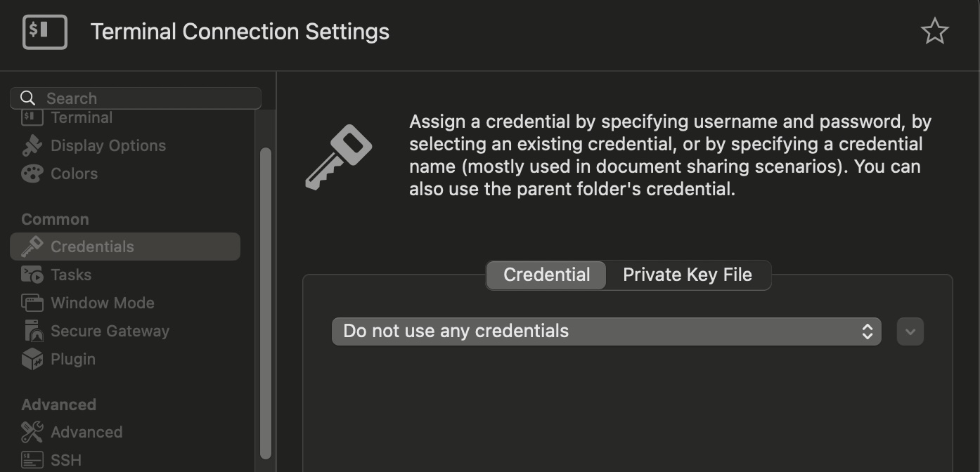
Task: Click the Tasks folder icon
Action: [32, 275]
